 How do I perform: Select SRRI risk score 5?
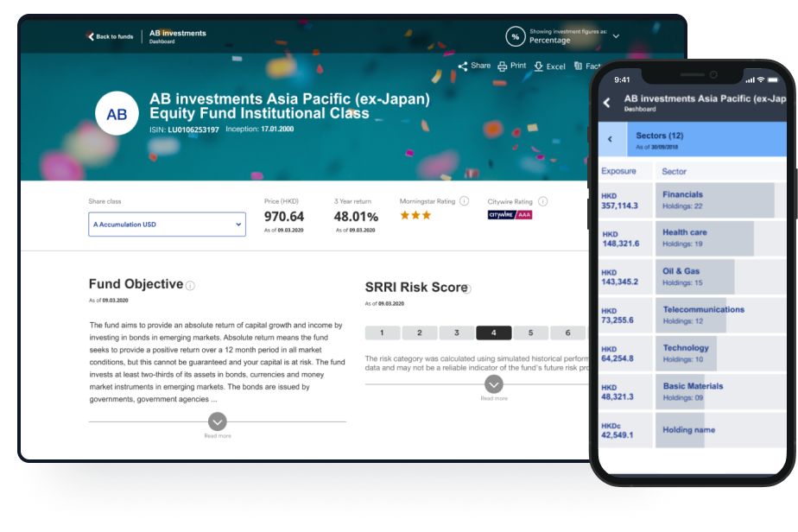tap(530, 332)
